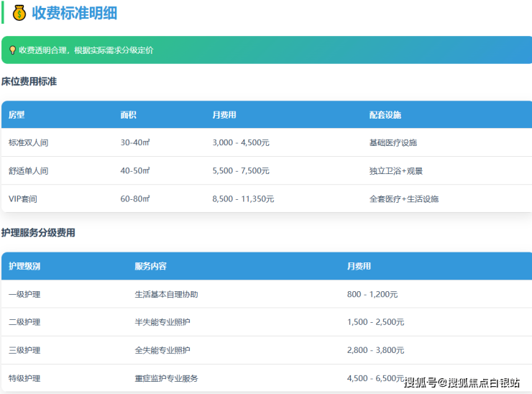532x394 pixels.
Task: Click the 收费标准明细 heading text
Action: pyautogui.click(x=74, y=13)
